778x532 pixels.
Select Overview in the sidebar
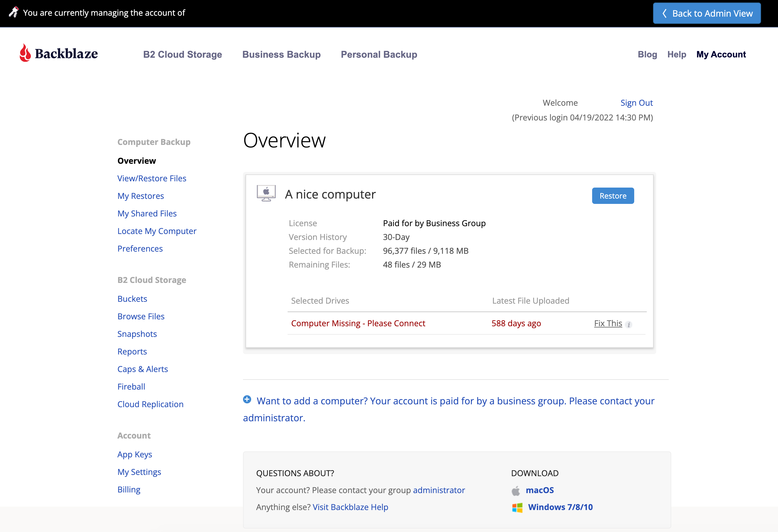(x=137, y=161)
